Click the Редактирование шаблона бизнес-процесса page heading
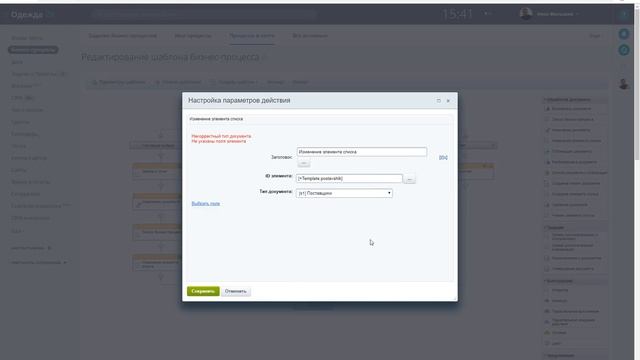 tap(171, 57)
